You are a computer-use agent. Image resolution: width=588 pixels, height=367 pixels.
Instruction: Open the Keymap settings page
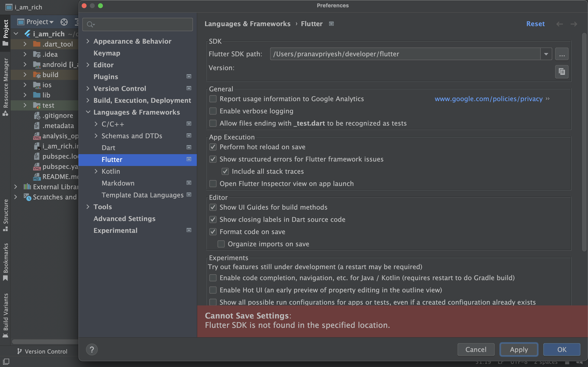point(107,53)
